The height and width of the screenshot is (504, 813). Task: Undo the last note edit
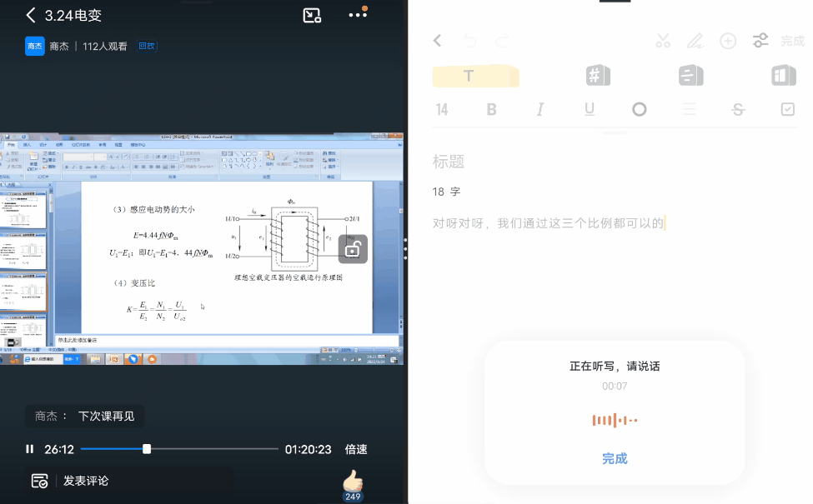tap(469, 40)
